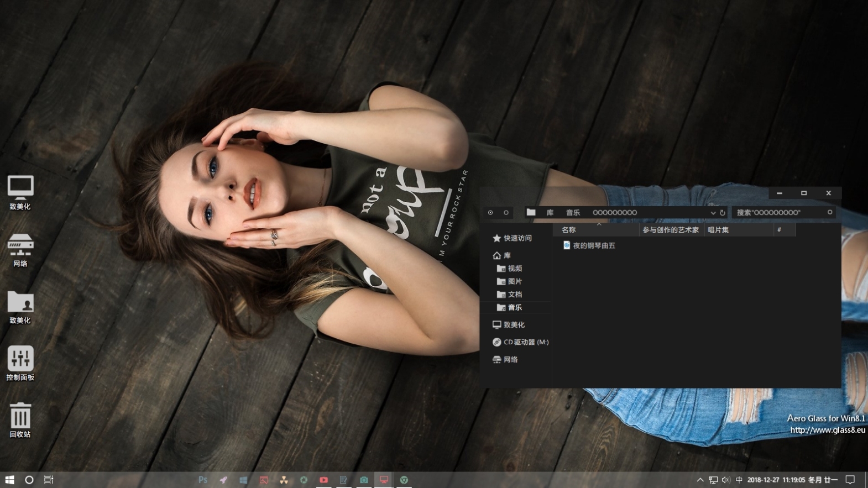Open Task View on the taskbar
Viewport: 868px width, 488px height.
pos(49,480)
